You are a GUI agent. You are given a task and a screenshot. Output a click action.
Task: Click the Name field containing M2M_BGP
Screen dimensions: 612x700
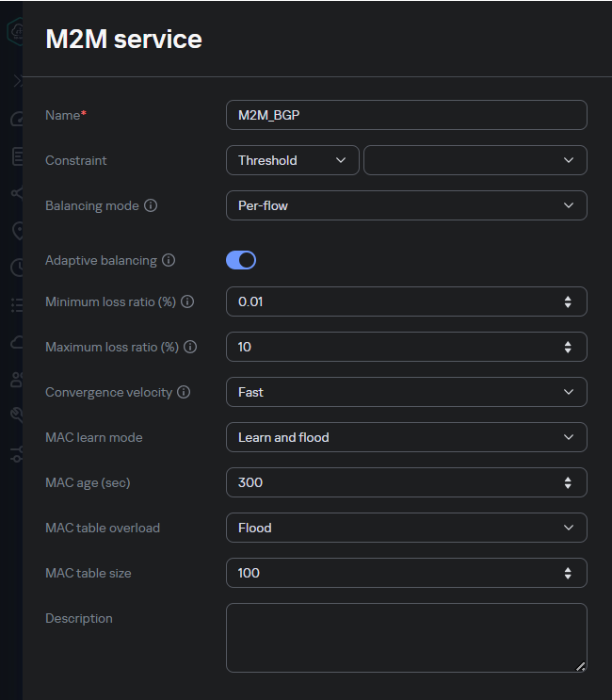(406, 115)
